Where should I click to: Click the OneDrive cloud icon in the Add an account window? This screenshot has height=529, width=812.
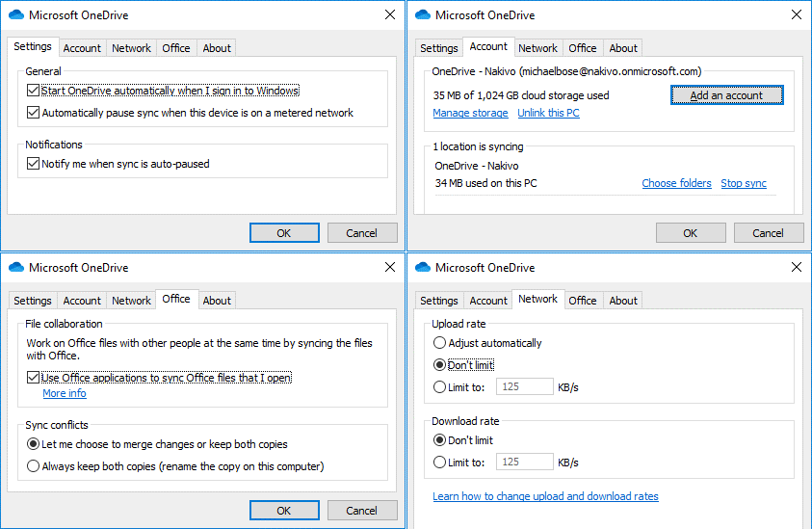(423, 14)
